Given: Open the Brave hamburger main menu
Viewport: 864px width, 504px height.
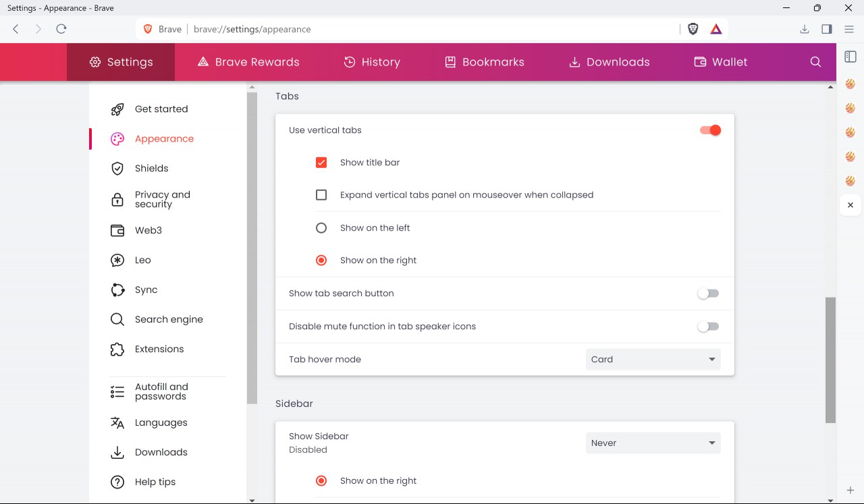Looking at the screenshot, I should pyautogui.click(x=849, y=29).
